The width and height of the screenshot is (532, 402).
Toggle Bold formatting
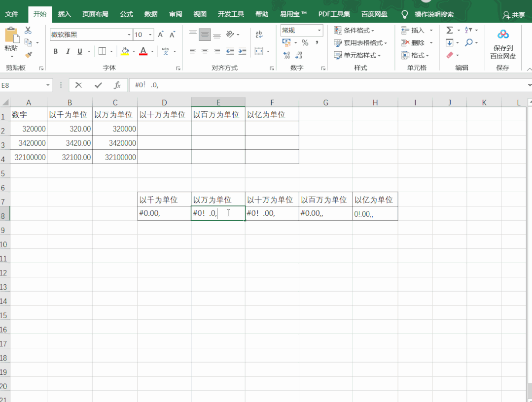[x=55, y=51]
